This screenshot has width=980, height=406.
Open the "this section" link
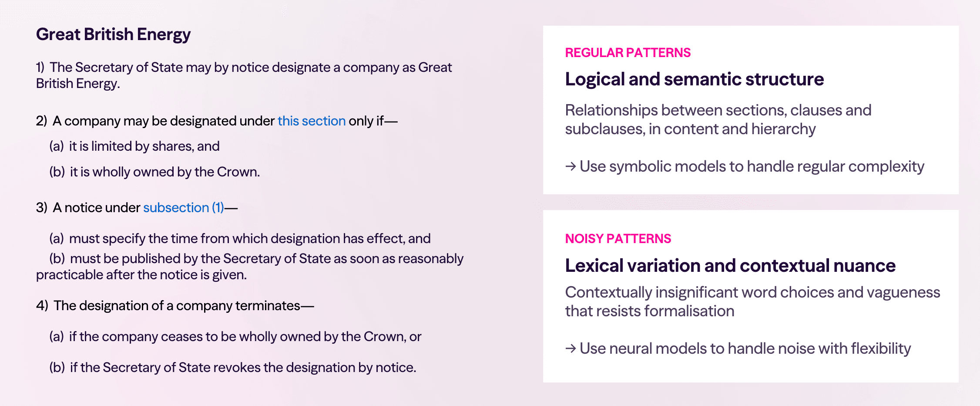(x=312, y=121)
